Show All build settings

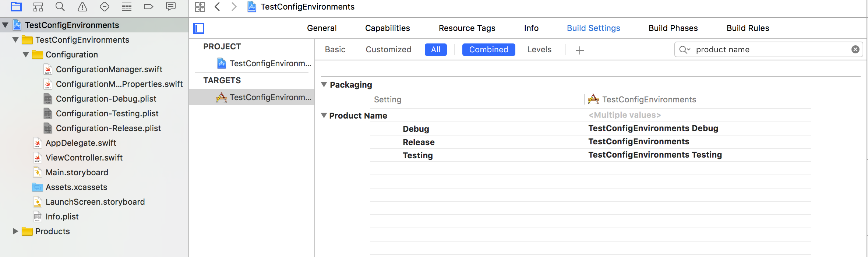point(436,49)
